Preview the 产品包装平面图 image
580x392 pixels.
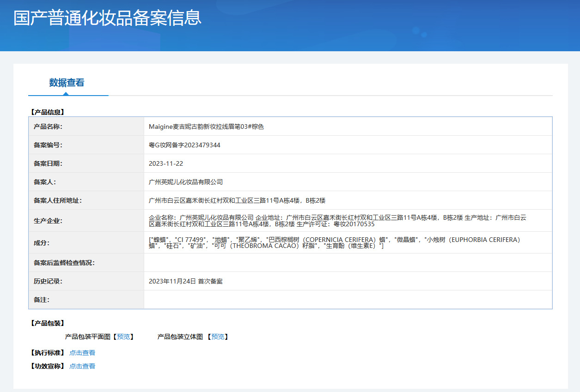coord(123,337)
